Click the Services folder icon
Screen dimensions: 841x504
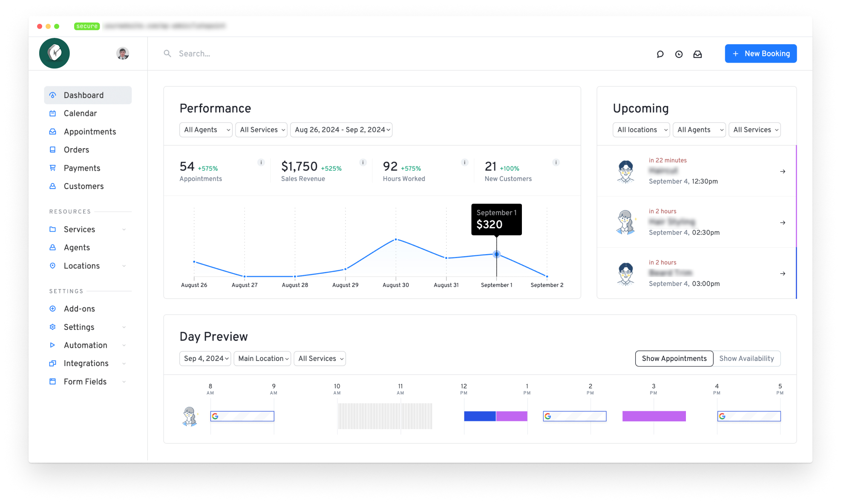pyautogui.click(x=53, y=229)
